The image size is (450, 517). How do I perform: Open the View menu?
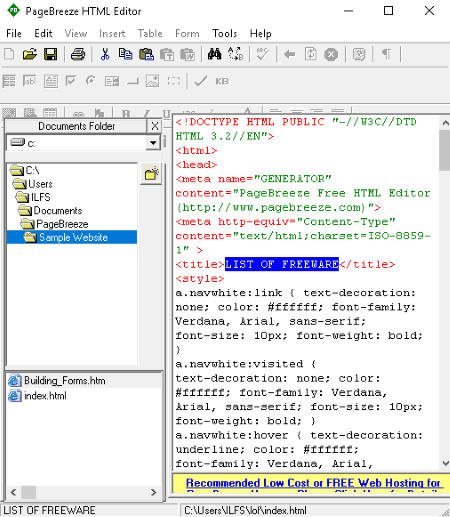[76, 33]
